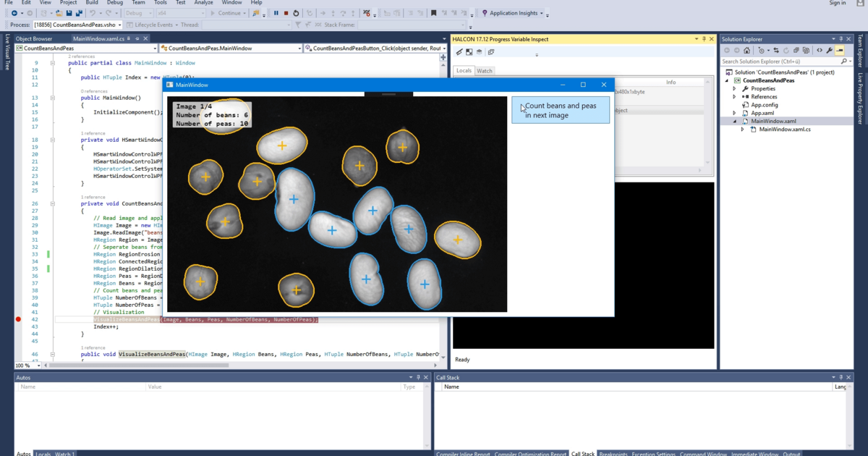Collapse MainWindow.xaml node in Solution Explorer
This screenshot has width=868, height=456.
click(x=735, y=122)
